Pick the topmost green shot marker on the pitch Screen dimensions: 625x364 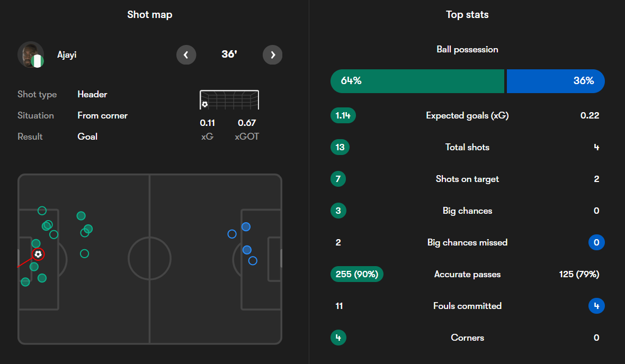tap(42, 211)
